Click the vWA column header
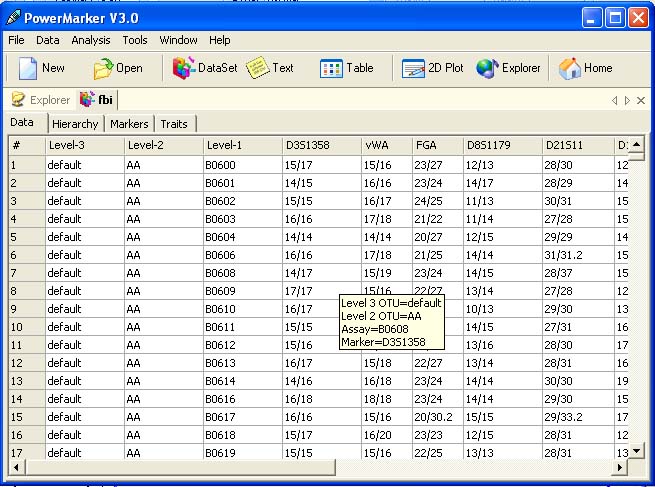The width and height of the screenshot is (655, 487). click(x=387, y=145)
